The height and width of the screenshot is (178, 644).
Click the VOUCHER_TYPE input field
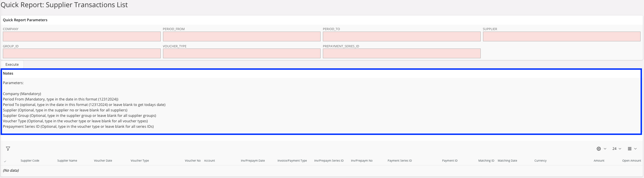pos(242,53)
